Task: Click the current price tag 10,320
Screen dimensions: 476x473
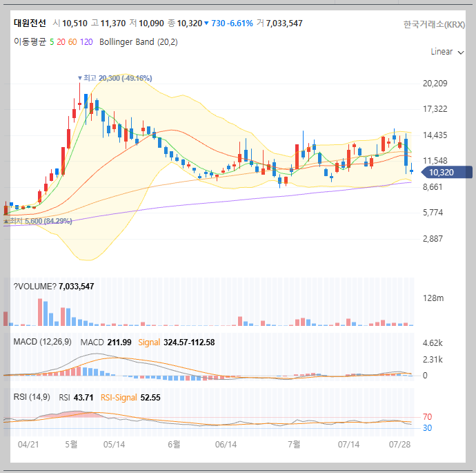Action: tap(446, 173)
